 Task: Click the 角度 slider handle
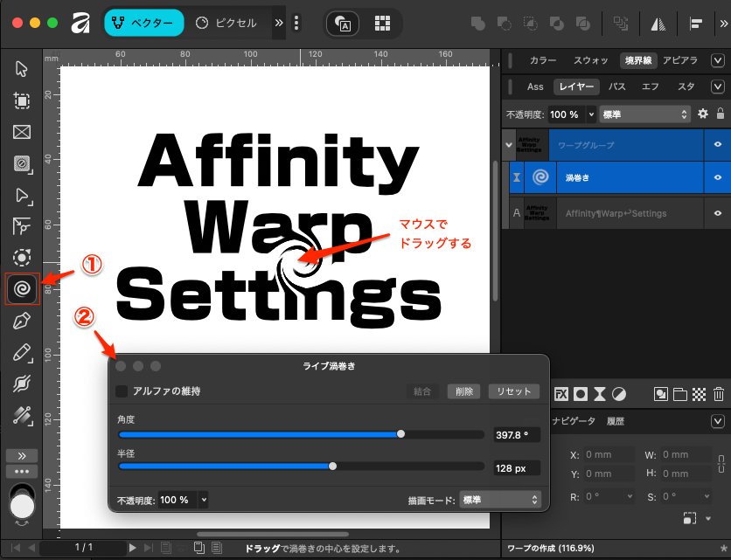(400, 434)
